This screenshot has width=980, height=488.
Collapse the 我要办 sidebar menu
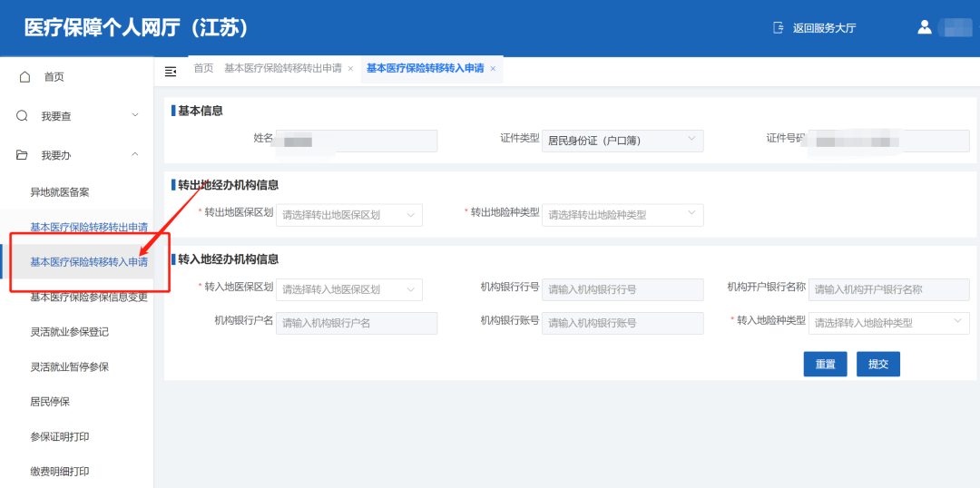tap(135, 155)
